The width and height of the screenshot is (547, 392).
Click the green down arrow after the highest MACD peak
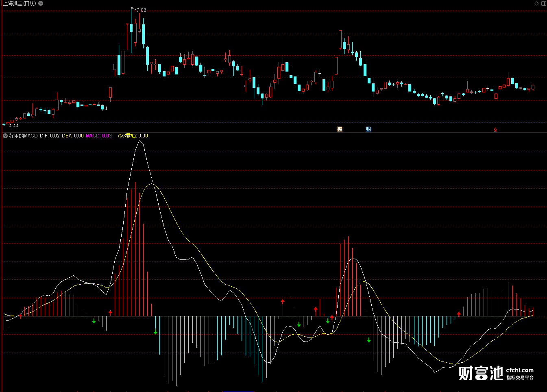point(155,332)
